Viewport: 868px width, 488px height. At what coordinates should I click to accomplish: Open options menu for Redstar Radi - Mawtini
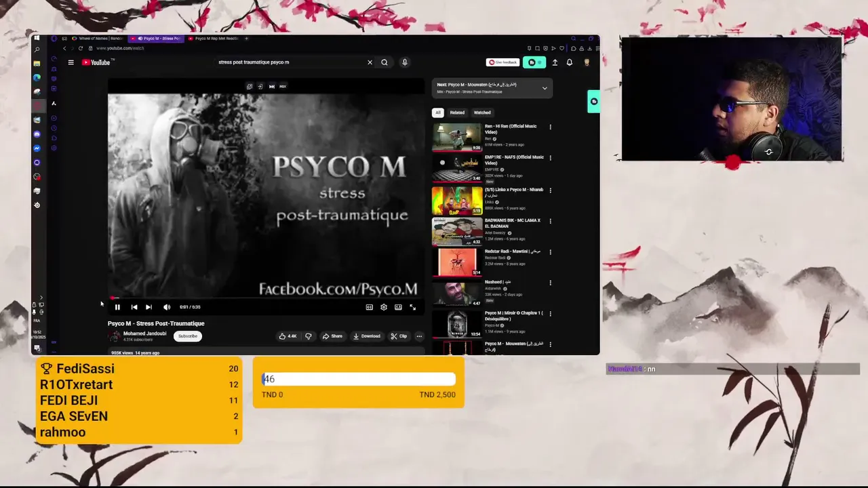(550, 252)
